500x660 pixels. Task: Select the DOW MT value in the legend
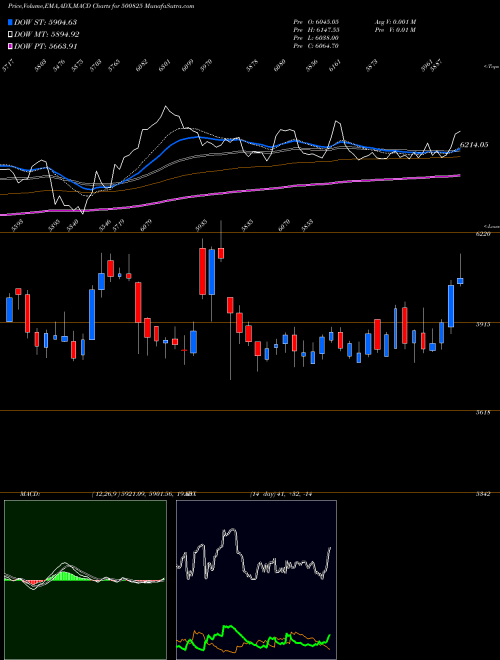pos(63,35)
